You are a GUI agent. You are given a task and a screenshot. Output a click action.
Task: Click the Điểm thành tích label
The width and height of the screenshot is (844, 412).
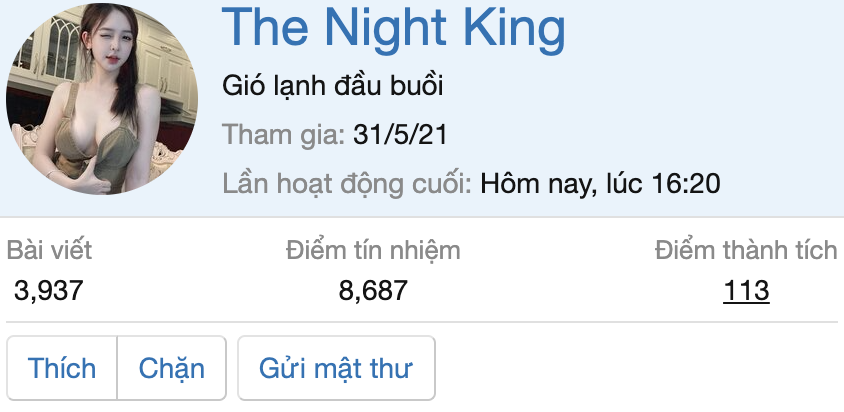pyautogui.click(x=746, y=250)
